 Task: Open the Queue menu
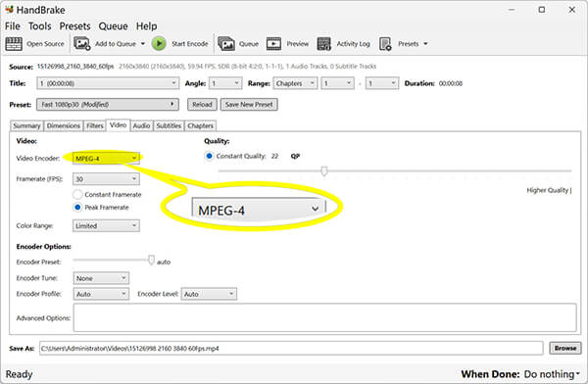coord(114,26)
